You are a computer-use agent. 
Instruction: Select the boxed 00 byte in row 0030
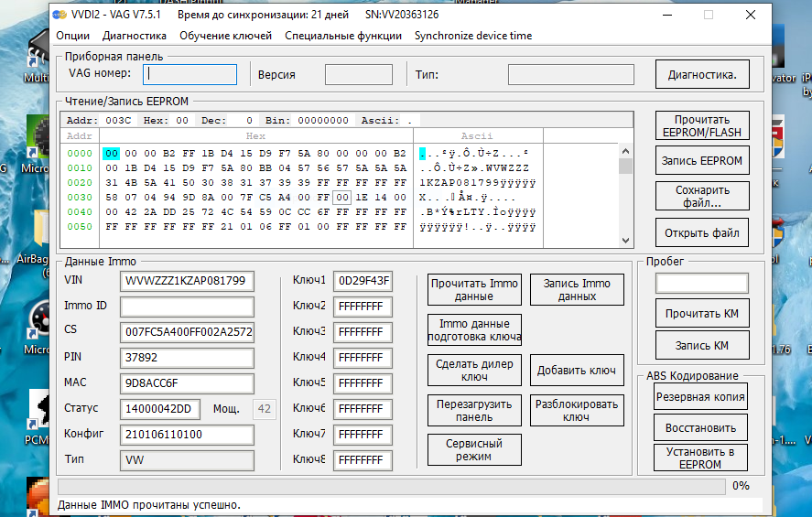click(341, 197)
